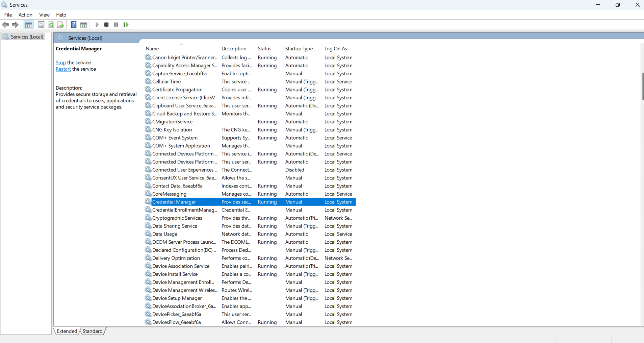
Task: Select Device Association Service row
Action: click(x=250, y=266)
